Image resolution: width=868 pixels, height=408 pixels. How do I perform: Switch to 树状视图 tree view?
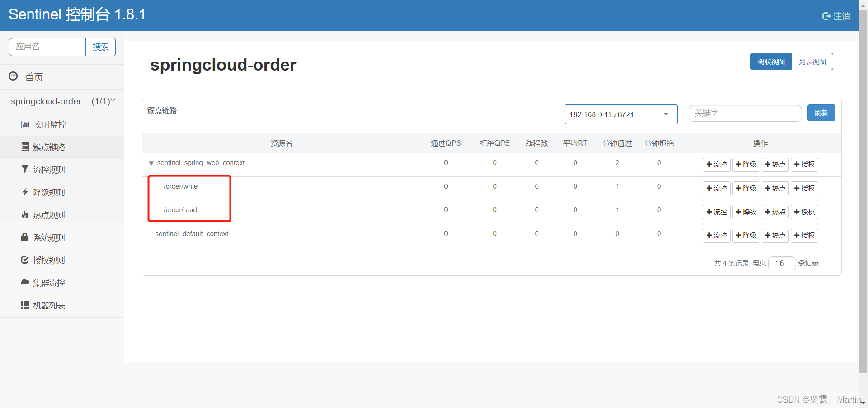771,62
